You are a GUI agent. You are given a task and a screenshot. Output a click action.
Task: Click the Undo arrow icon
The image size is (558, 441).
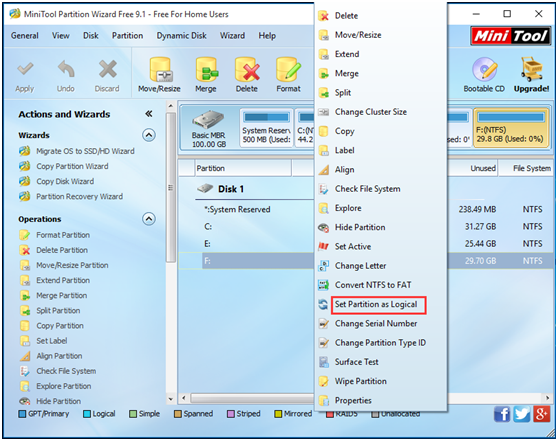point(66,69)
